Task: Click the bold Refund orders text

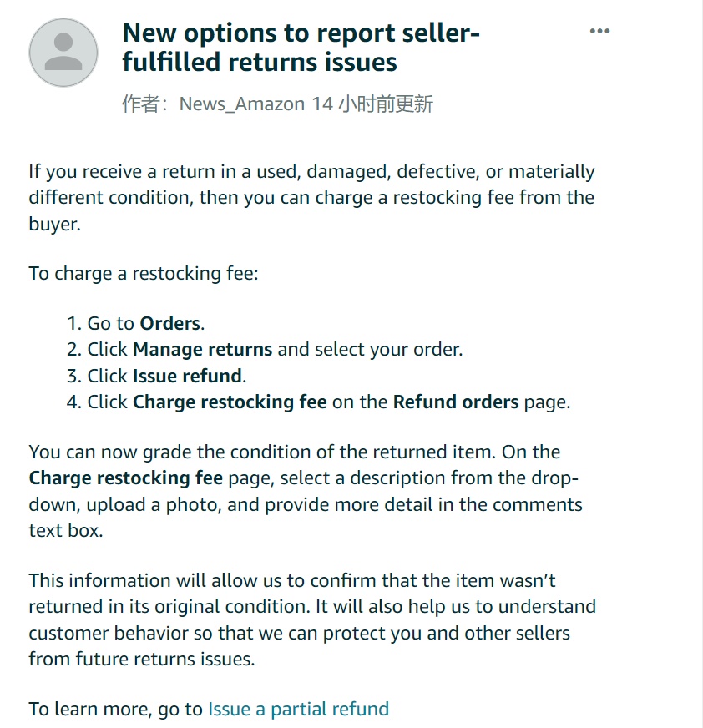Action: [x=456, y=402]
